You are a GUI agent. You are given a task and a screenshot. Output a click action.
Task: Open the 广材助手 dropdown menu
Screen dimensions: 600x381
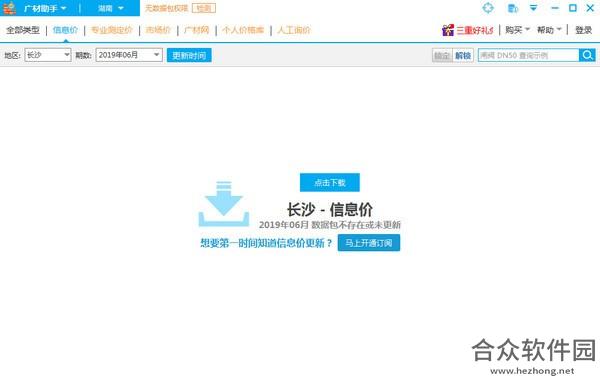pyautogui.click(x=45, y=8)
